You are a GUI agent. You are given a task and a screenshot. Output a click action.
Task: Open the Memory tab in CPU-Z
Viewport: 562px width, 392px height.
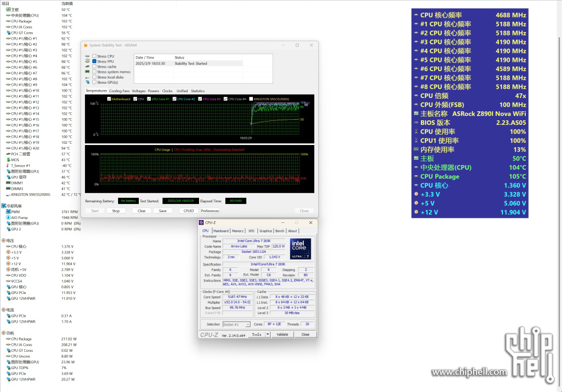pyautogui.click(x=237, y=231)
